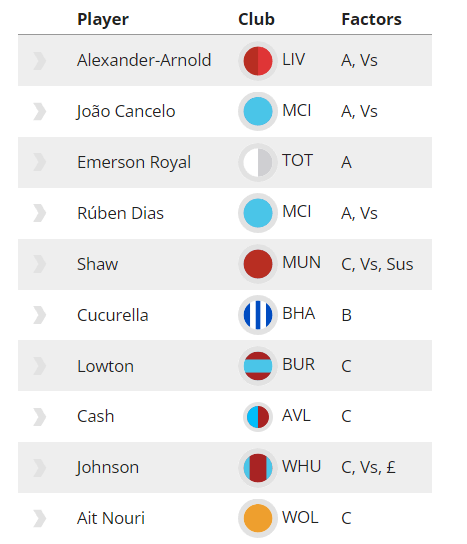
Task: Click the Tottenham half-white club badge
Action: (258, 162)
